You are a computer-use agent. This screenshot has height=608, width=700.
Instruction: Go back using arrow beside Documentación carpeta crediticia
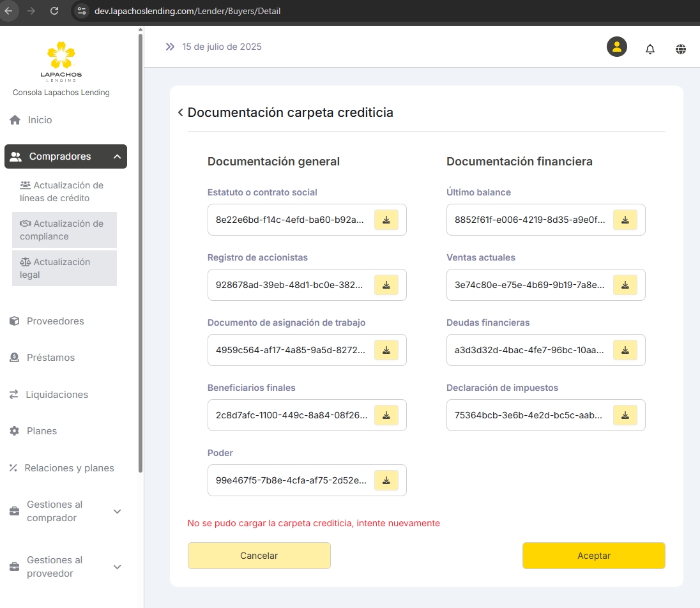[181, 113]
